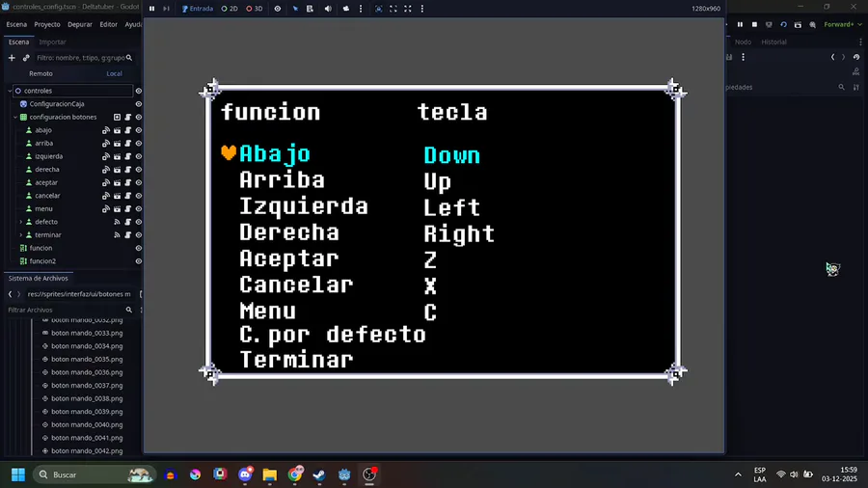This screenshot has width=868, height=488.
Task: Expand the terminar node
Action: pyautogui.click(x=21, y=235)
